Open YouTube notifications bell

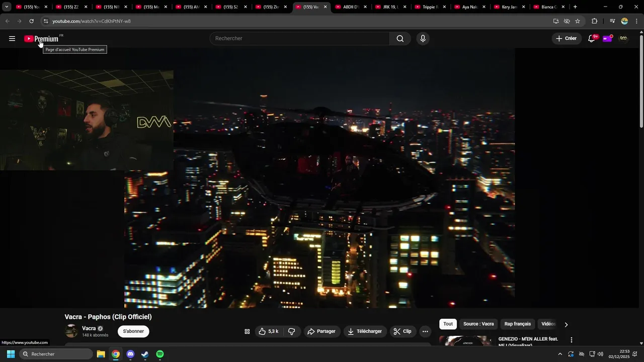(592, 39)
